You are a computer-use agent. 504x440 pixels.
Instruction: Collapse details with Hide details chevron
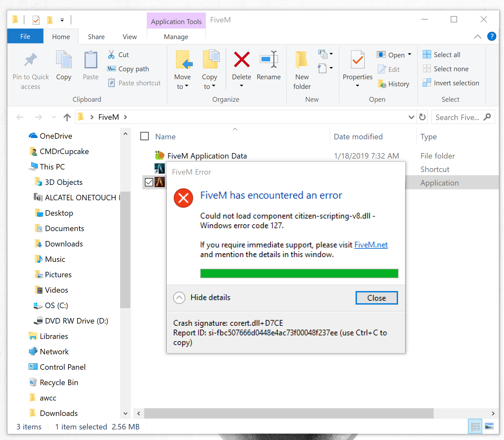[179, 298]
